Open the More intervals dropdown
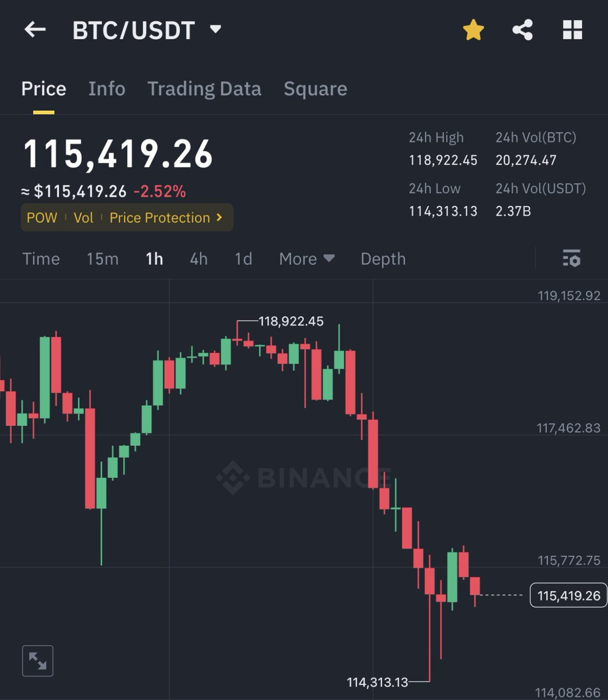Viewport: 608px width, 700px height. tap(307, 258)
